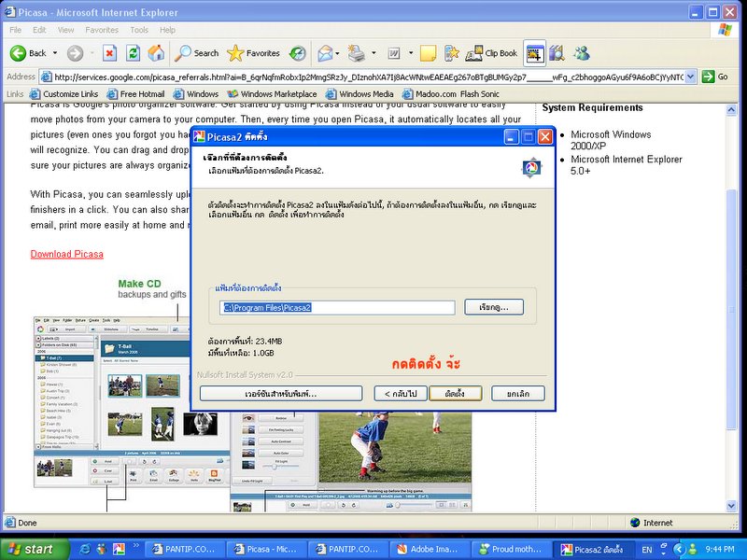Open the Search pane in toolbar
The width and height of the screenshot is (747, 560).
point(196,53)
